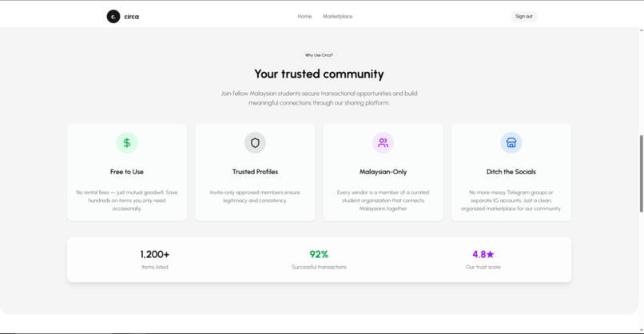Click the 'No rental fees' description text
The image size is (644, 334).
tap(127, 201)
